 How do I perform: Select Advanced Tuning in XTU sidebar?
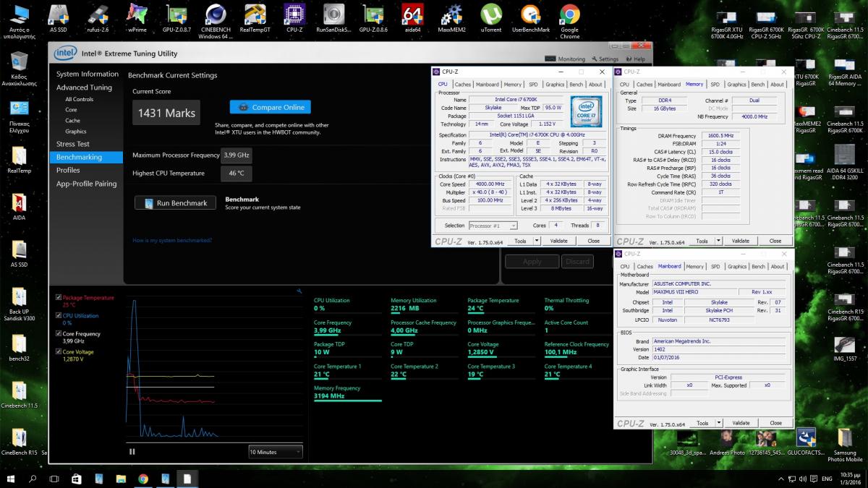click(x=84, y=87)
